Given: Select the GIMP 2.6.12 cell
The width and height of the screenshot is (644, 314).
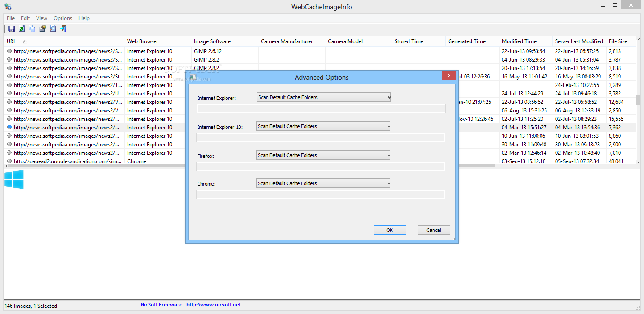Looking at the screenshot, I should [208, 51].
